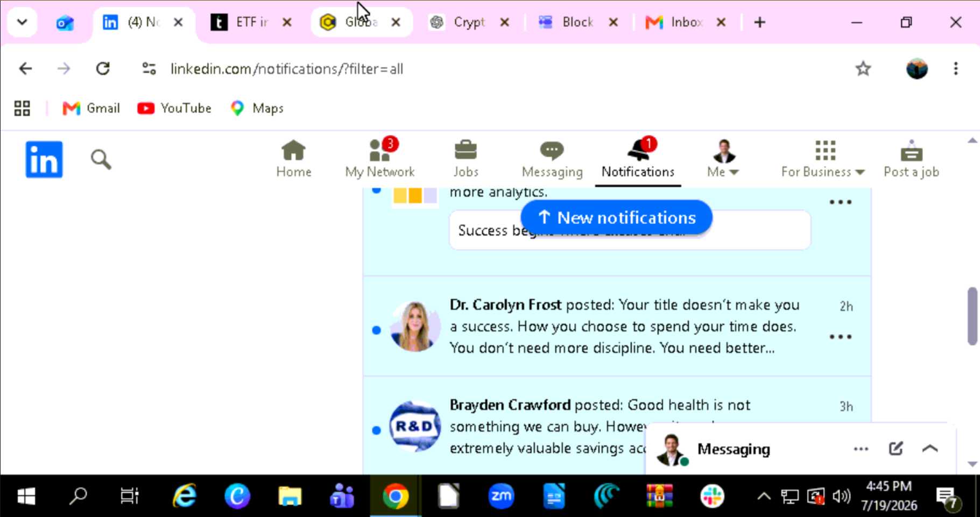Click the page vertical scrollbar thumb

972,316
